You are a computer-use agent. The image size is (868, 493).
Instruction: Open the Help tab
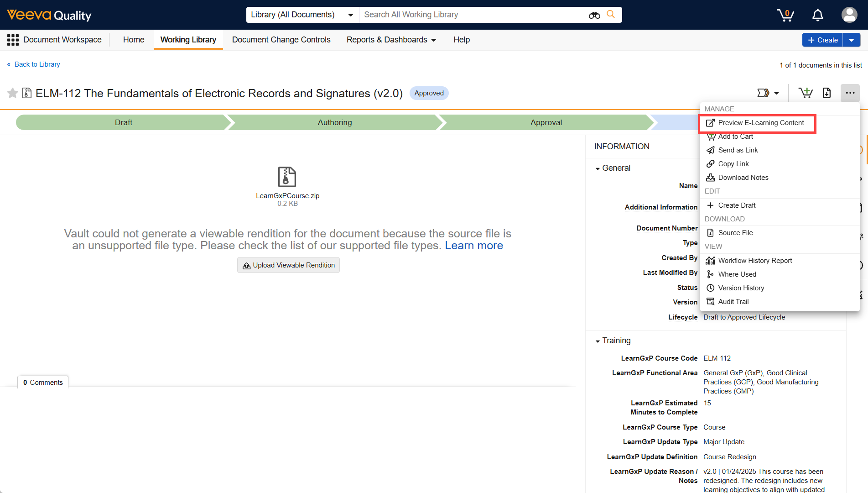(462, 40)
